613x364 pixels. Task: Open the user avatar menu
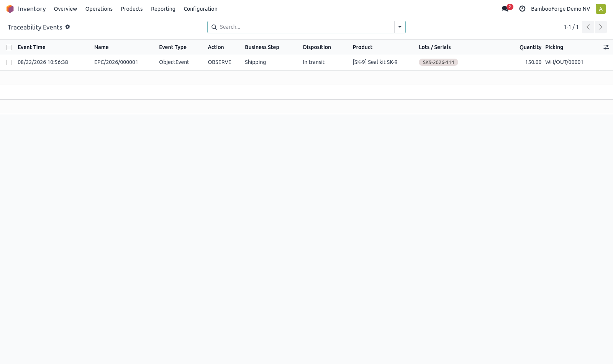tap(601, 9)
